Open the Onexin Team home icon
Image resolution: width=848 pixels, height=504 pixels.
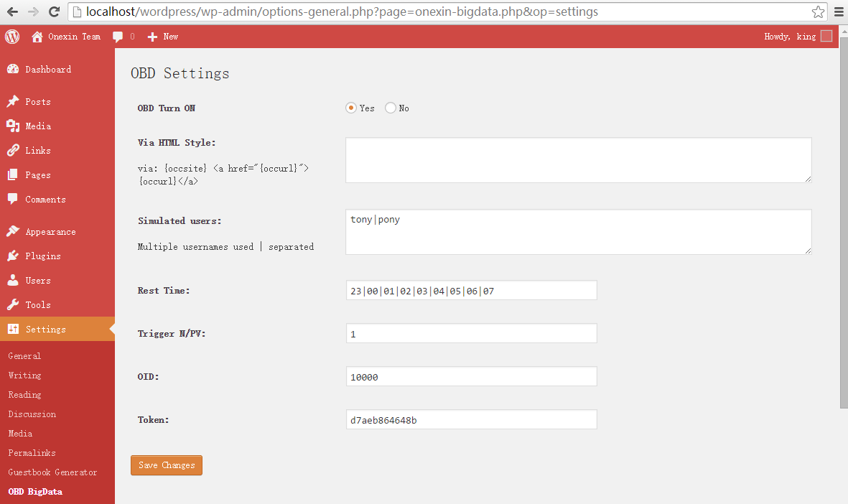37,36
